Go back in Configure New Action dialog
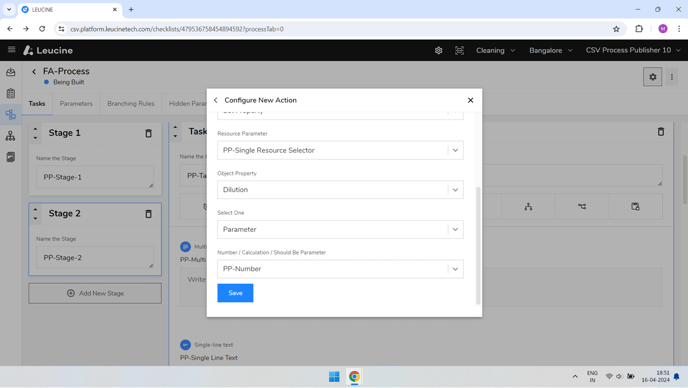This screenshot has width=688, height=388. click(215, 100)
